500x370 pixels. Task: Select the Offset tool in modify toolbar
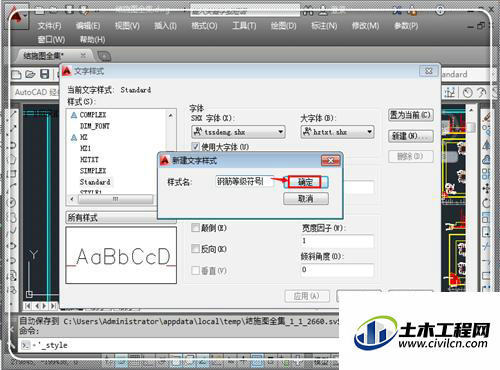click(x=486, y=159)
